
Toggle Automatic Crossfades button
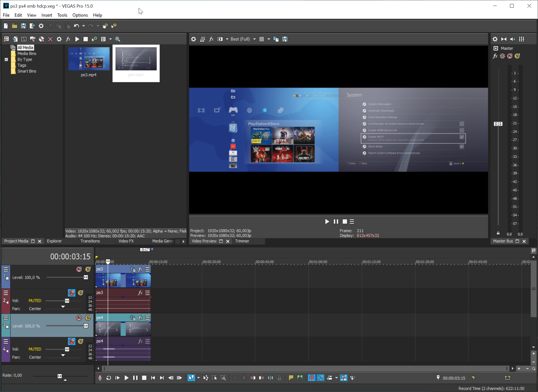[x=321, y=378]
